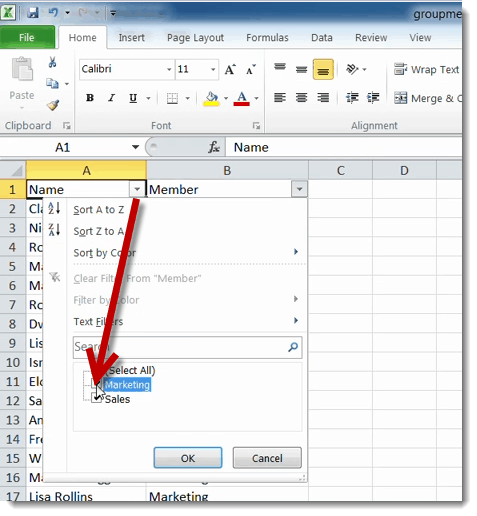Align text left icon
The image size is (477, 516).
(x=280, y=98)
